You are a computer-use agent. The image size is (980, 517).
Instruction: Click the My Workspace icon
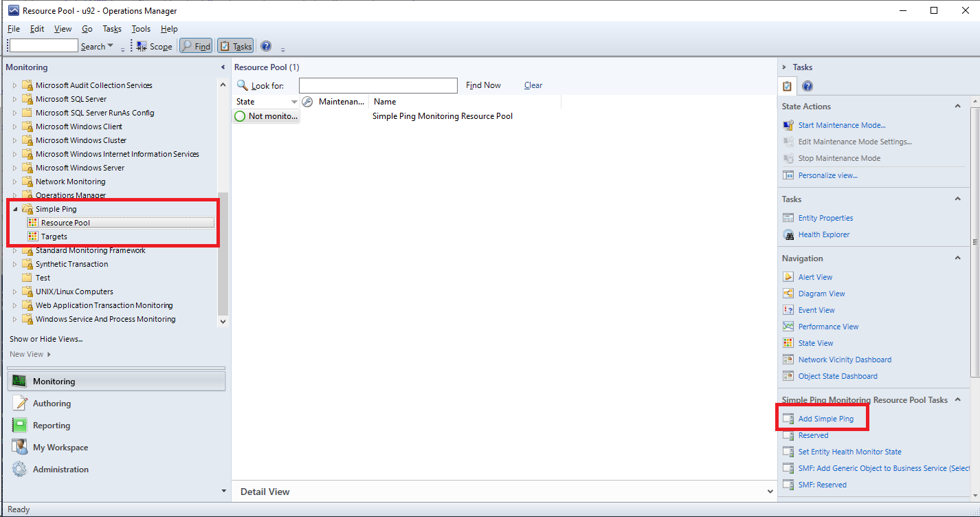(x=20, y=448)
